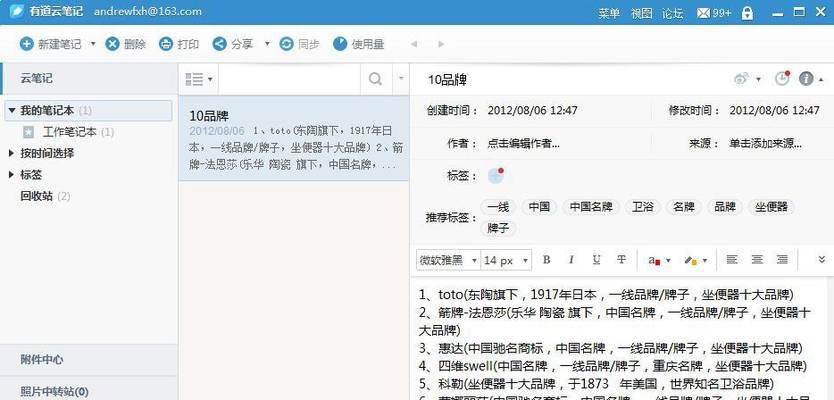834x400 pixels.
Task: Collapse the 我的笔记本 tree node
Action: coord(12,111)
